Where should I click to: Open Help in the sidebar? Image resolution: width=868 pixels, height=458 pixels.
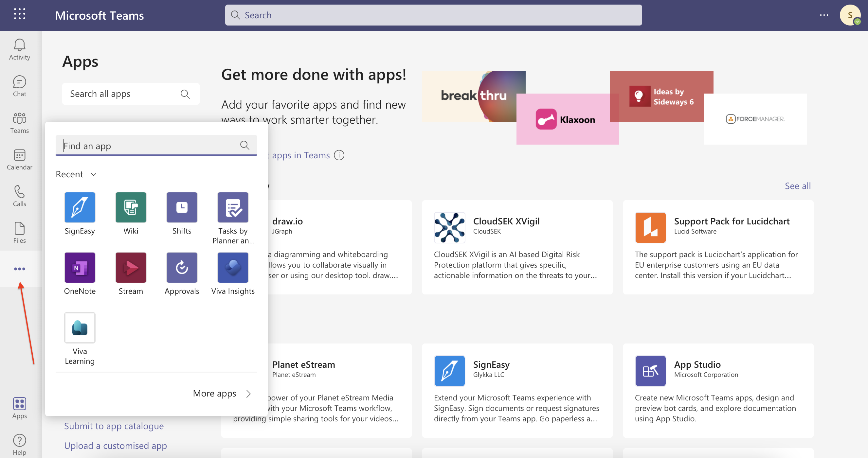[x=20, y=445]
